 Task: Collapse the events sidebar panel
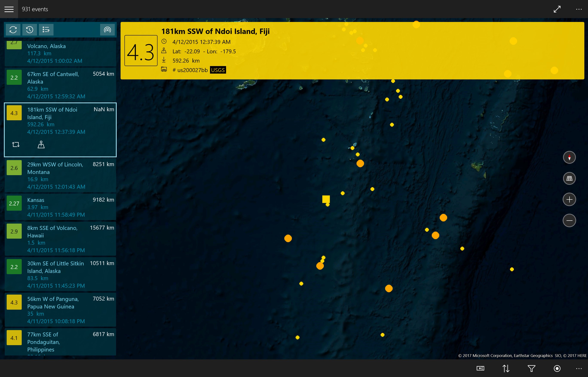(x=480, y=368)
